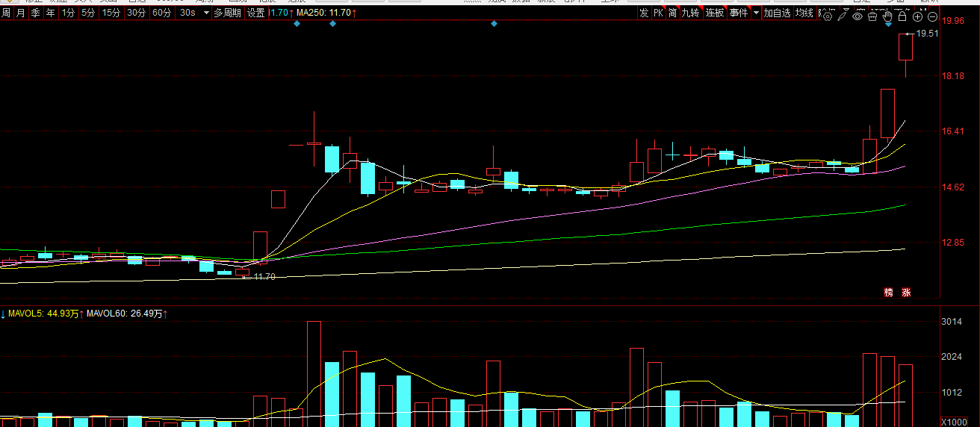Zoom in with the plus icon
The height and width of the screenshot is (427, 980).
[x=918, y=16]
